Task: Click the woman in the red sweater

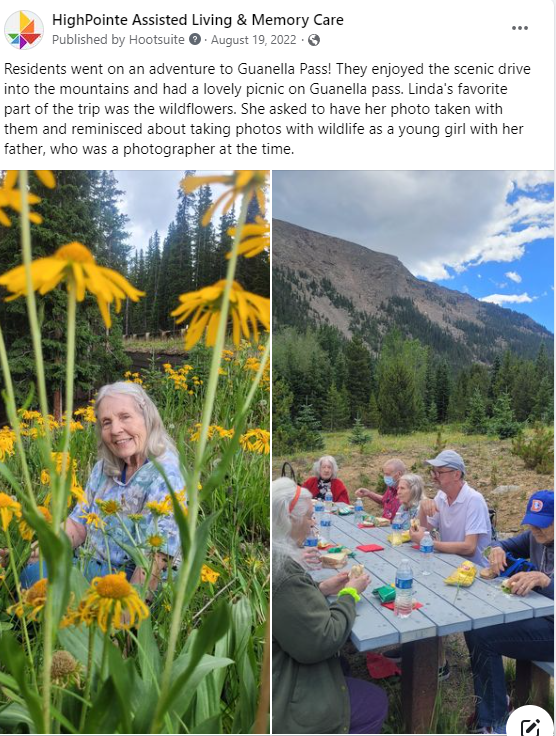Action: [x=325, y=480]
